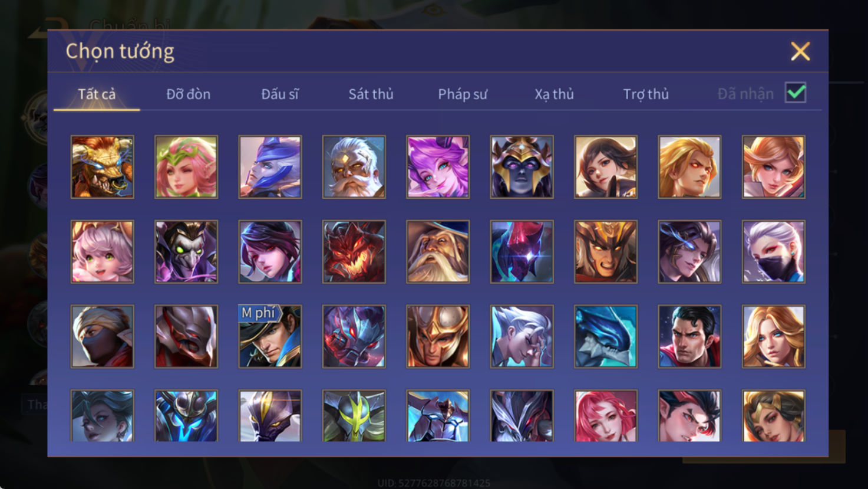868x489 pixels.
Task: Show the Pháp sư heroes tab
Action: pos(463,94)
